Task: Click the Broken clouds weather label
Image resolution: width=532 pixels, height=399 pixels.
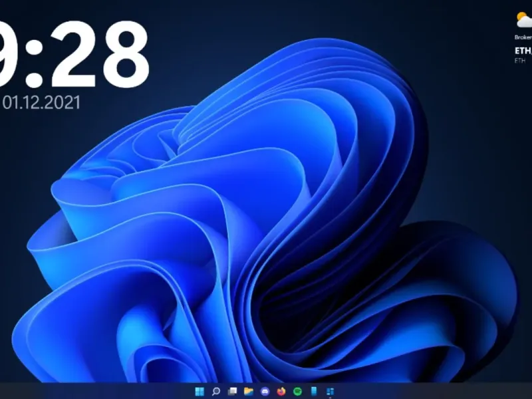Action: coord(523,37)
